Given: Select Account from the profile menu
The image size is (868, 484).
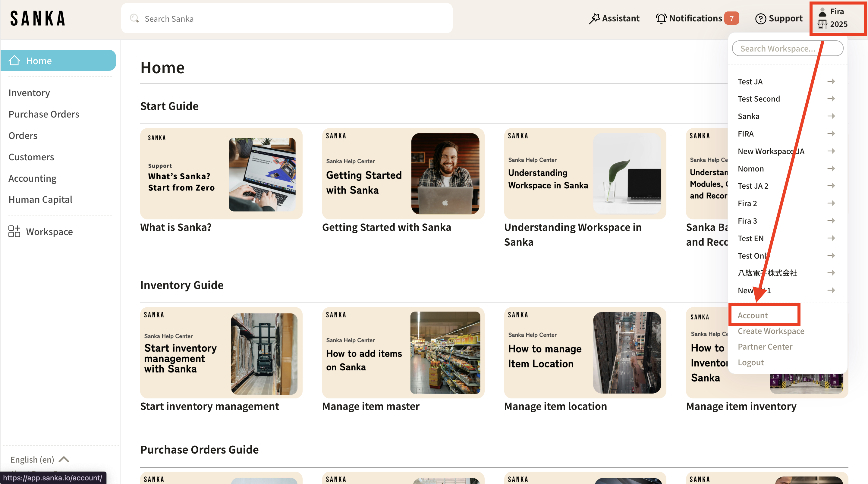Looking at the screenshot, I should tap(753, 315).
